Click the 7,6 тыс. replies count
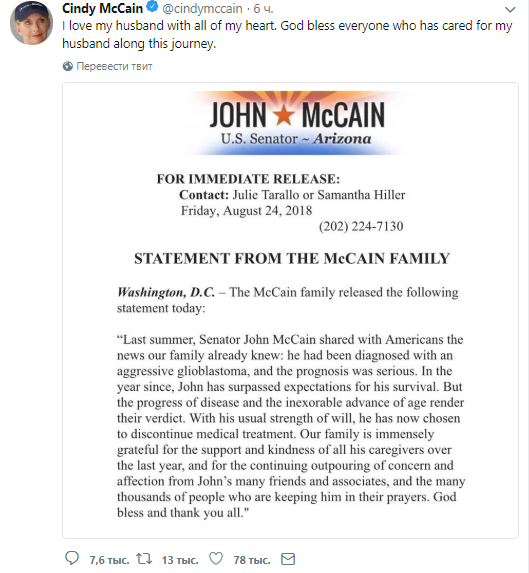Screen dimensions: 529x573 (109, 560)
